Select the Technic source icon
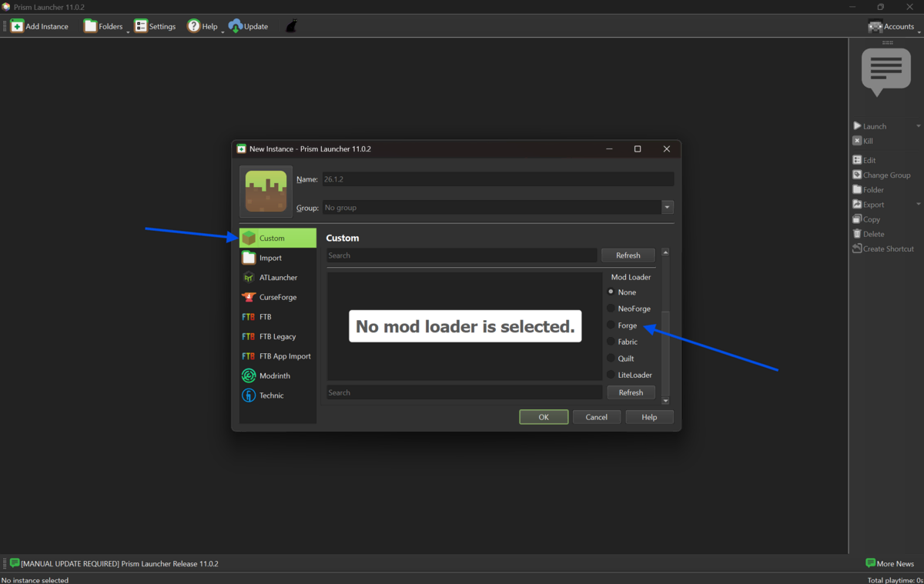The height and width of the screenshot is (584, 924). click(249, 395)
